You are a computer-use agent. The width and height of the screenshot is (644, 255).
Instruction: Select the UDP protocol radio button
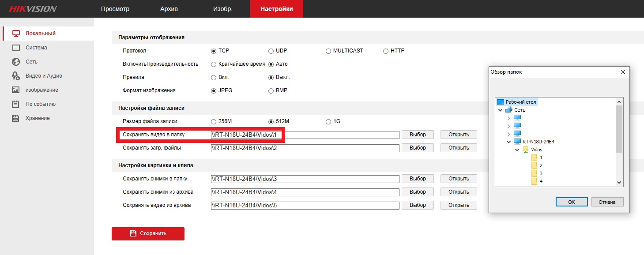tap(271, 51)
